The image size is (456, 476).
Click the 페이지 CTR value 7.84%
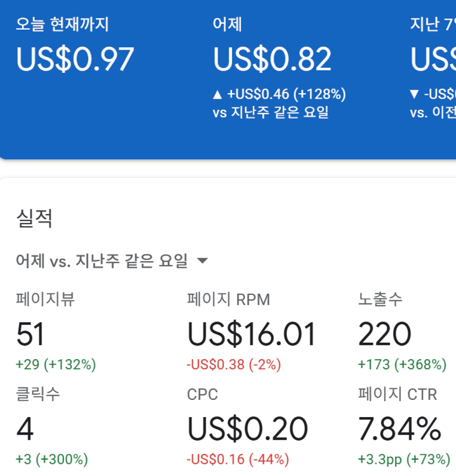pyautogui.click(x=400, y=429)
